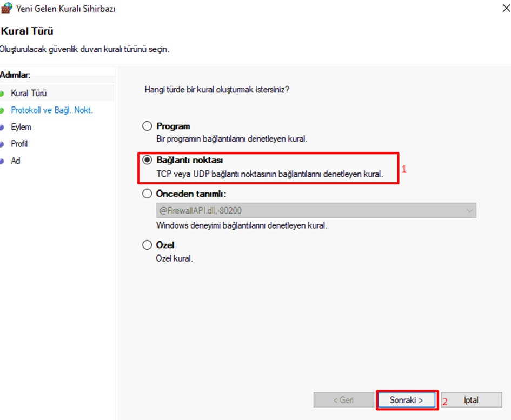Image resolution: width=511 pixels, height=420 pixels.
Task: Click the < Geri button
Action: (x=343, y=400)
